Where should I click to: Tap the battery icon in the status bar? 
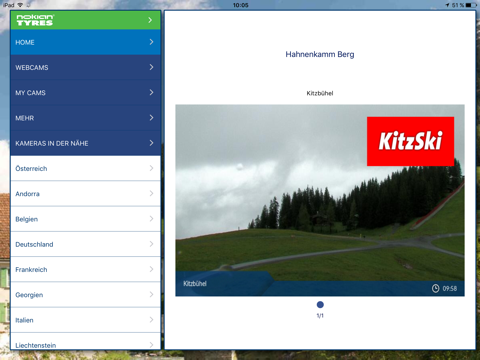(x=471, y=5)
